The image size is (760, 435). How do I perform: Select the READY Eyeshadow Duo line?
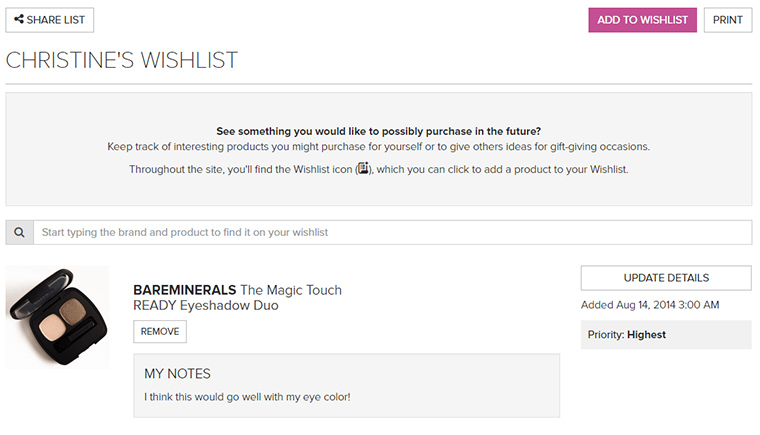click(x=206, y=306)
